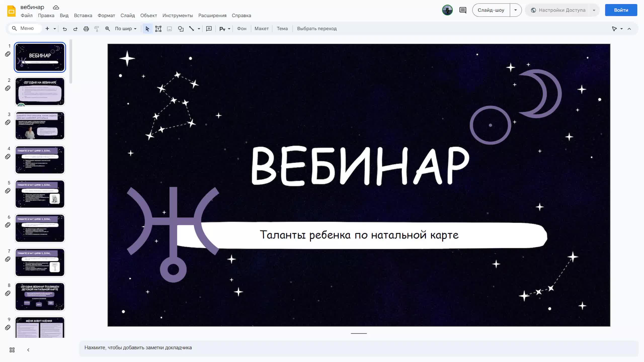Click the Войти button
The image size is (644, 362).
pyautogui.click(x=621, y=10)
